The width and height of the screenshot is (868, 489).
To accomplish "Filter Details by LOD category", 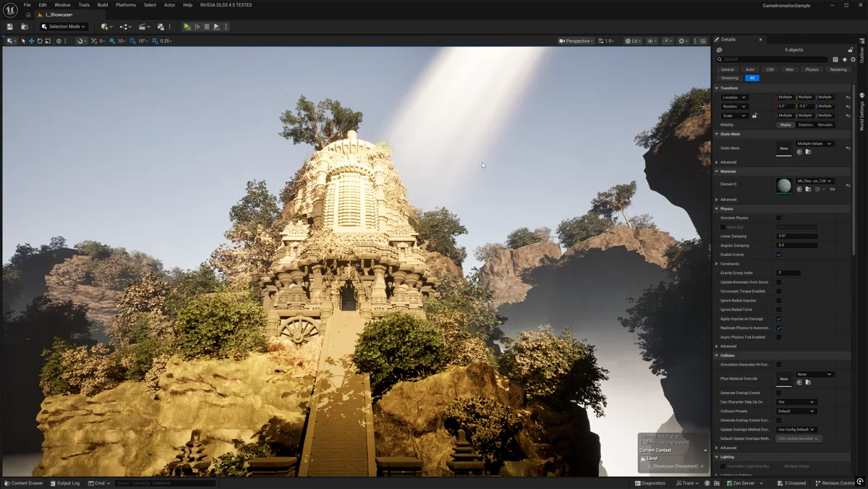I will coord(770,69).
